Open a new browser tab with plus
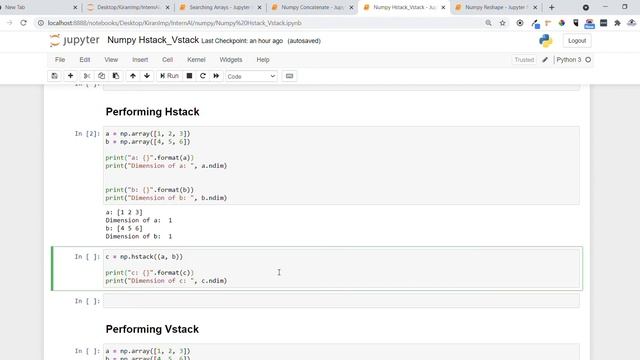Image resolution: width=640 pixels, height=360 pixels. point(551,7)
